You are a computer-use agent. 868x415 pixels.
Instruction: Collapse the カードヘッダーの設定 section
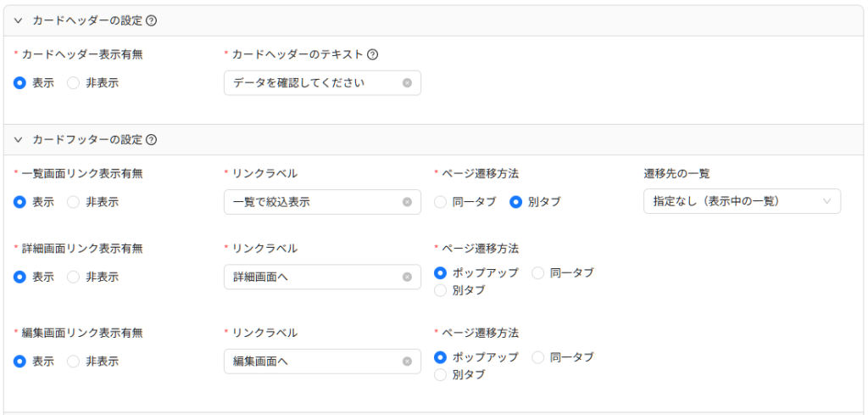click(x=19, y=21)
